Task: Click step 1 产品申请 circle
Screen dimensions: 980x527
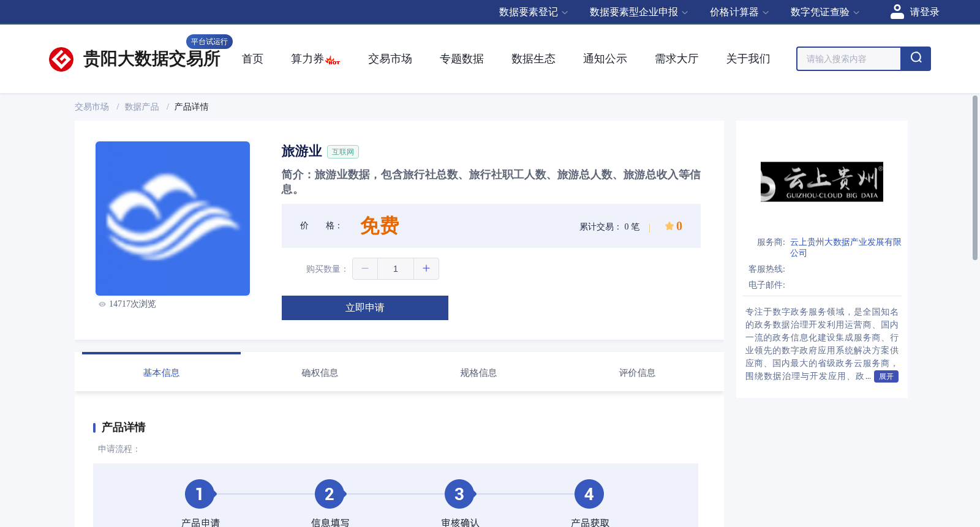Action: click(x=200, y=494)
